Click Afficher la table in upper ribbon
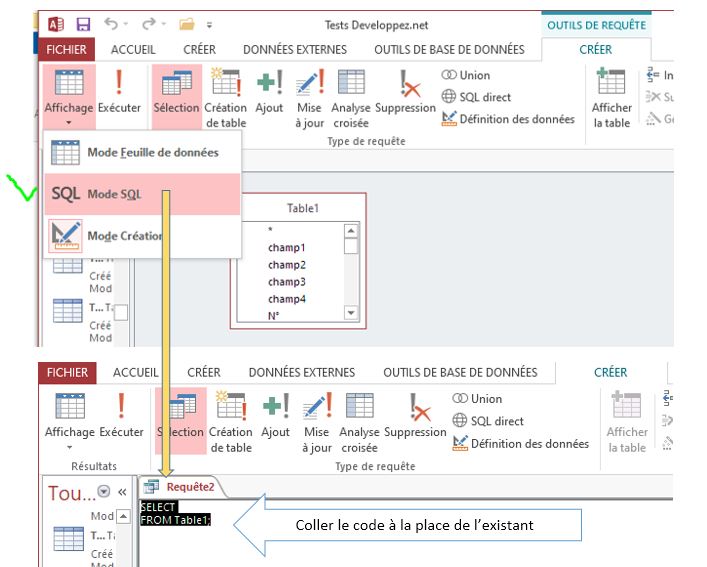Screen dimensions: 707x567 click(611, 98)
